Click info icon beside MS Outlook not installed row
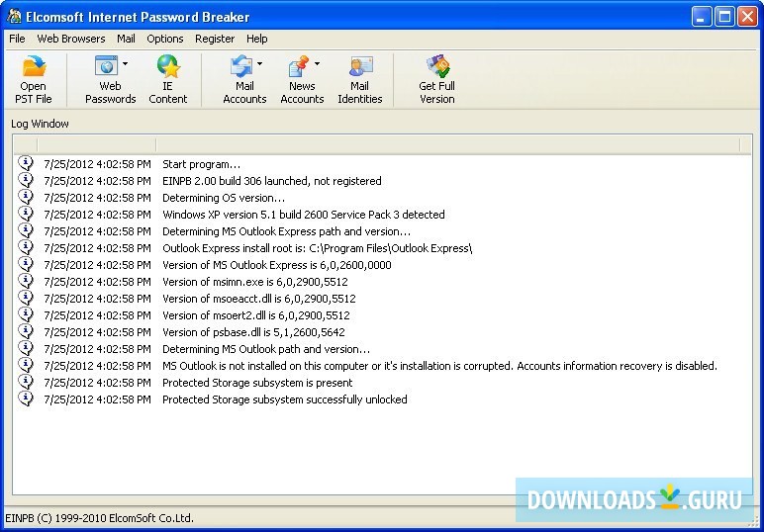 26,365
